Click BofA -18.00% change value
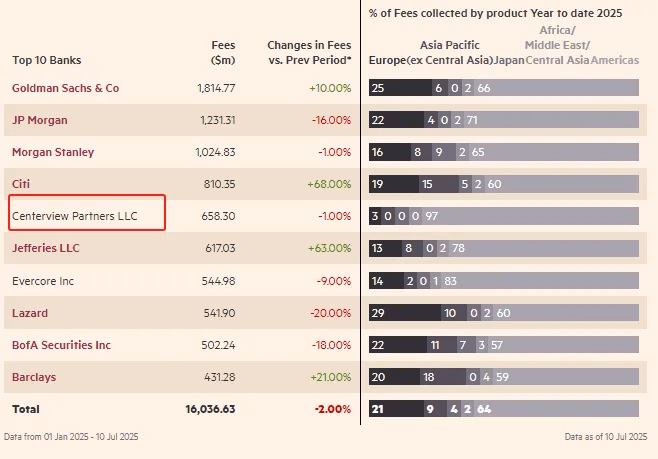 331,345
